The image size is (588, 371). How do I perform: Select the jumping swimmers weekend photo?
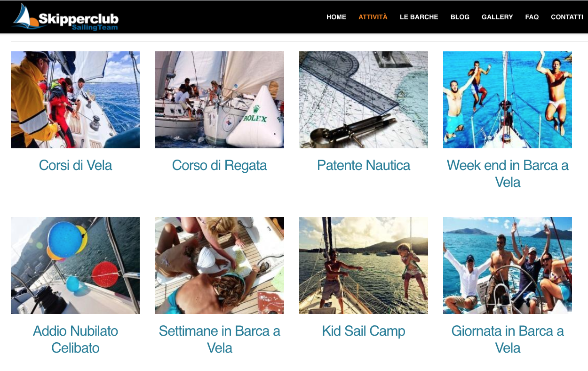(x=508, y=100)
